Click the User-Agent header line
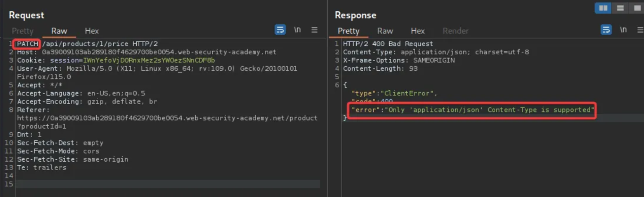 tap(157, 73)
